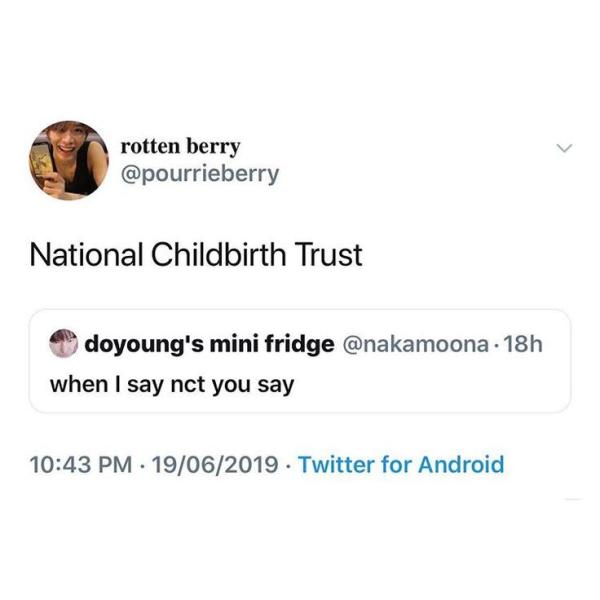The height and width of the screenshot is (600, 600).
Task: Open the quoted tweet's small avatar
Action: [x=62, y=344]
